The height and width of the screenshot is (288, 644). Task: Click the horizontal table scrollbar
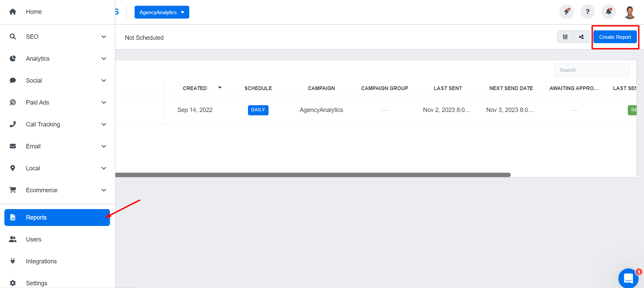[x=313, y=175]
